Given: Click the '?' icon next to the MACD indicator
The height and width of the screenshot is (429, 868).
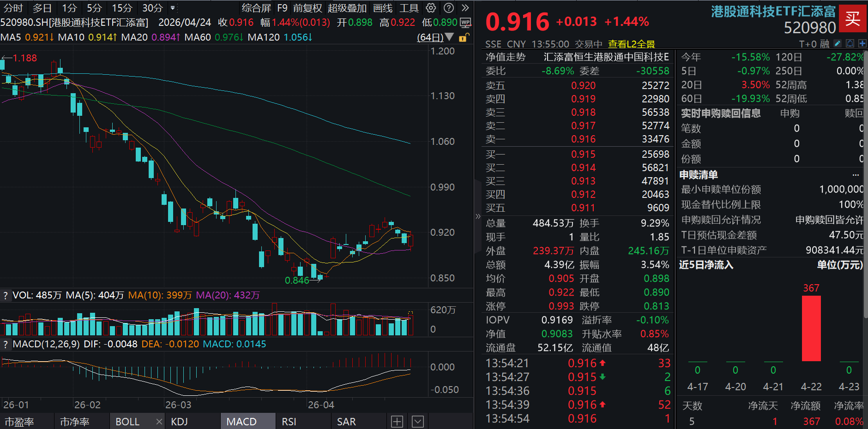Looking at the screenshot, I should coord(5,344).
